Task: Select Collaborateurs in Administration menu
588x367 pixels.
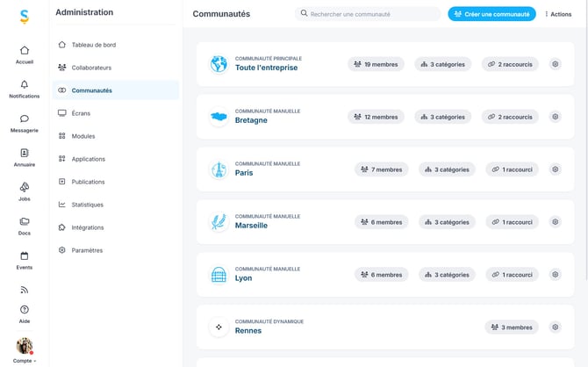Action: click(x=91, y=68)
